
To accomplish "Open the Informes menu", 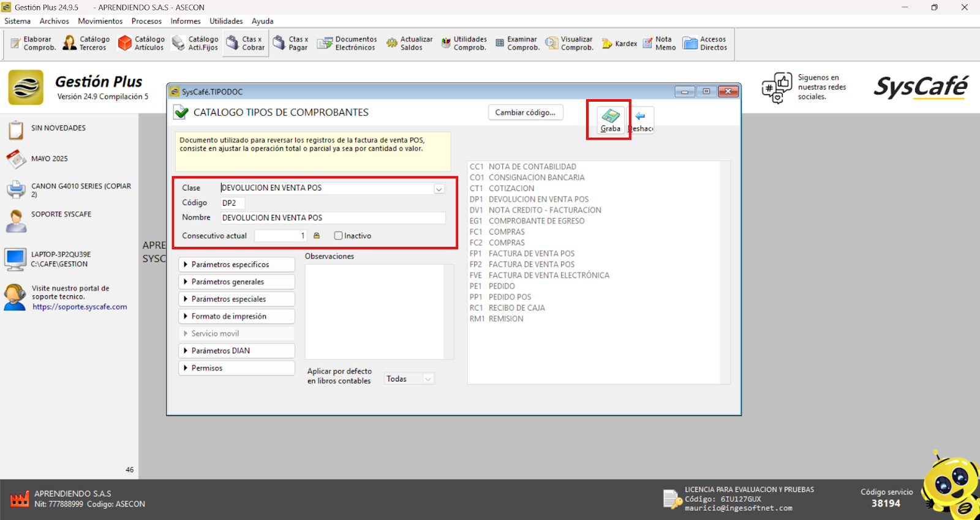I will pos(185,21).
